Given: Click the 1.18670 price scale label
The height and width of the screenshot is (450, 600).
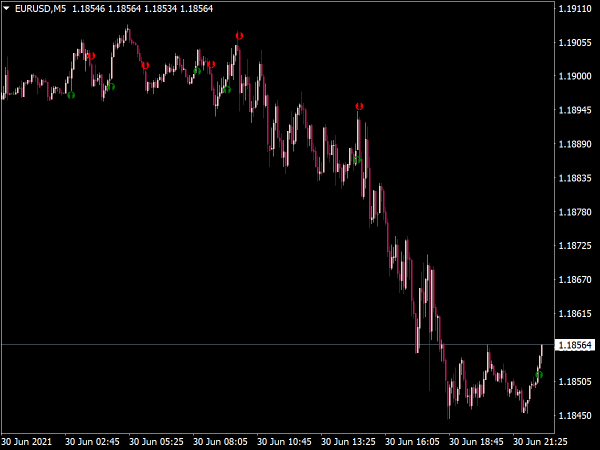Looking at the screenshot, I should [x=575, y=280].
